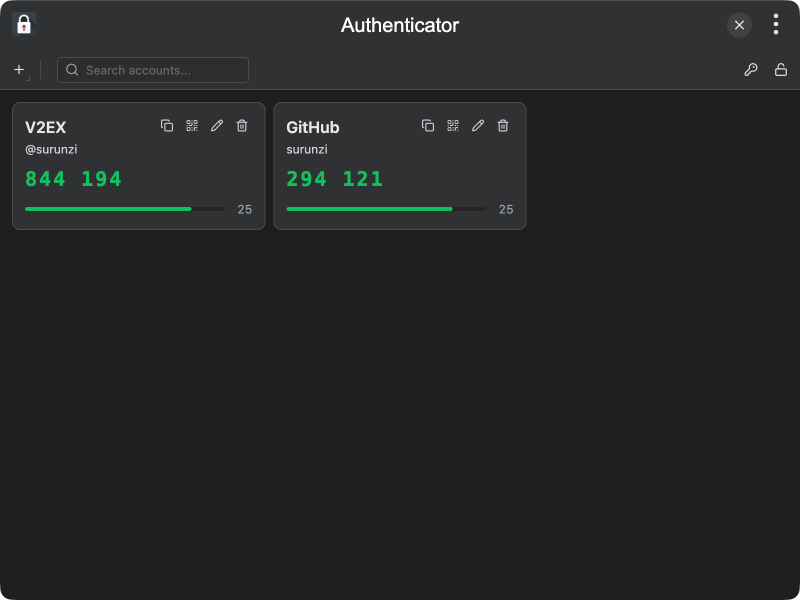Image resolution: width=800 pixels, height=600 pixels.
Task: Copy the GitHub verification code
Action: pos(428,126)
